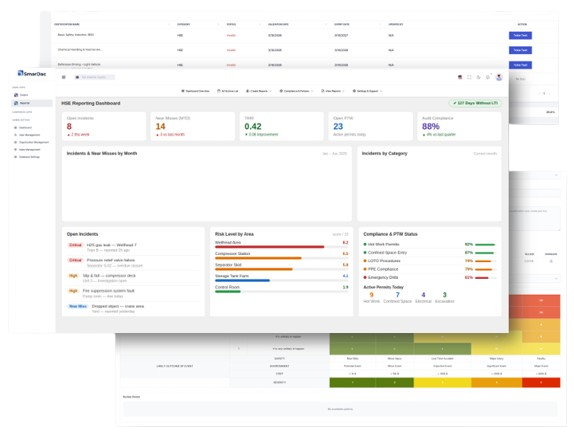574x435 pixels.
Task: Open User Management in the sidebar
Action: tap(27, 135)
